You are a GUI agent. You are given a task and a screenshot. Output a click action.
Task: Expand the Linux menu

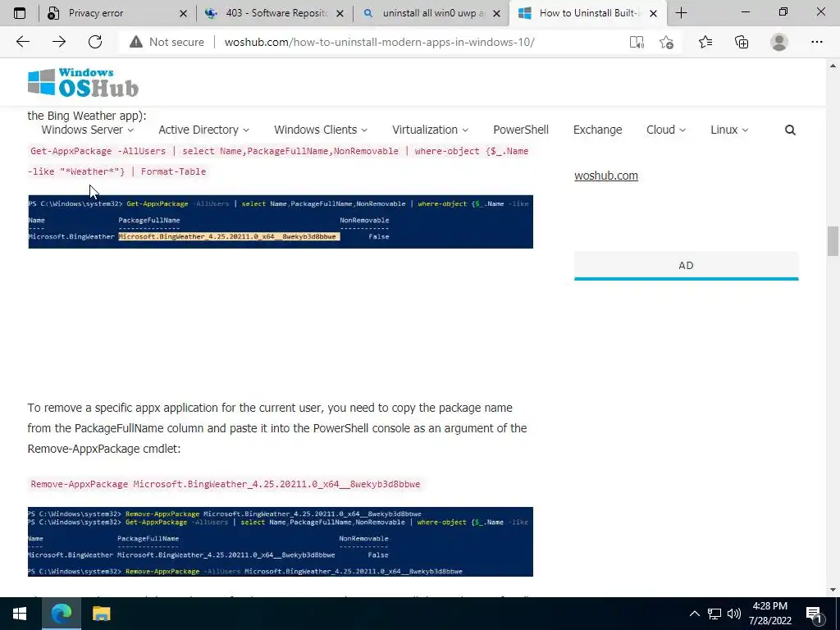[729, 130]
